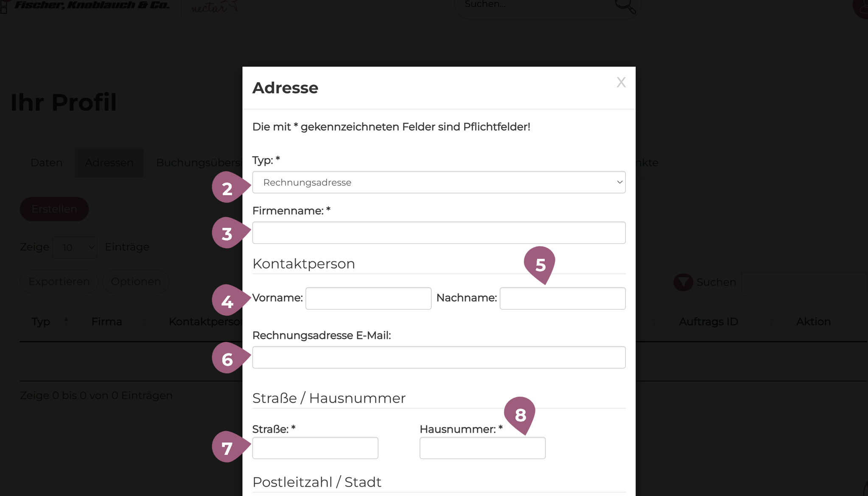The width and height of the screenshot is (868, 496).
Task: Close the Adresse dialog with X
Action: coord(621,82)
